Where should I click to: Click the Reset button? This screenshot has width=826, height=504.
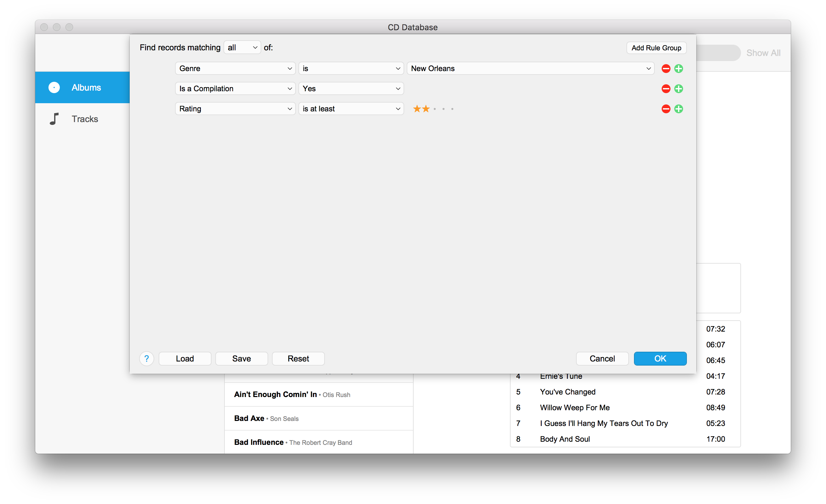pyautogui.click(x=298, y=359)
